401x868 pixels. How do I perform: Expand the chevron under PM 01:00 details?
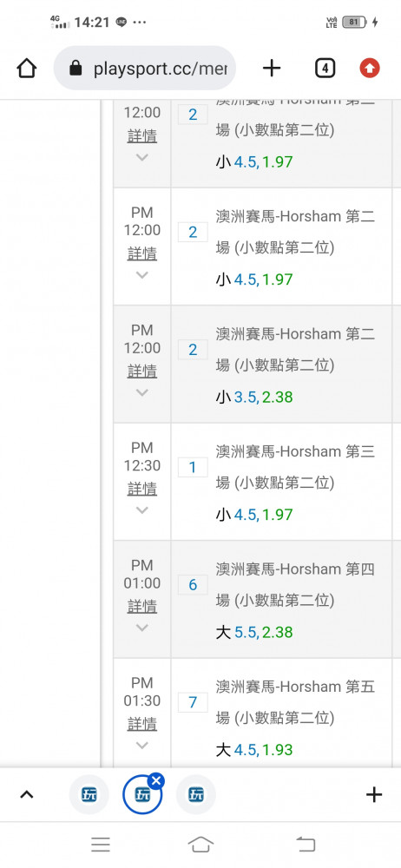[x=142, y=628]
